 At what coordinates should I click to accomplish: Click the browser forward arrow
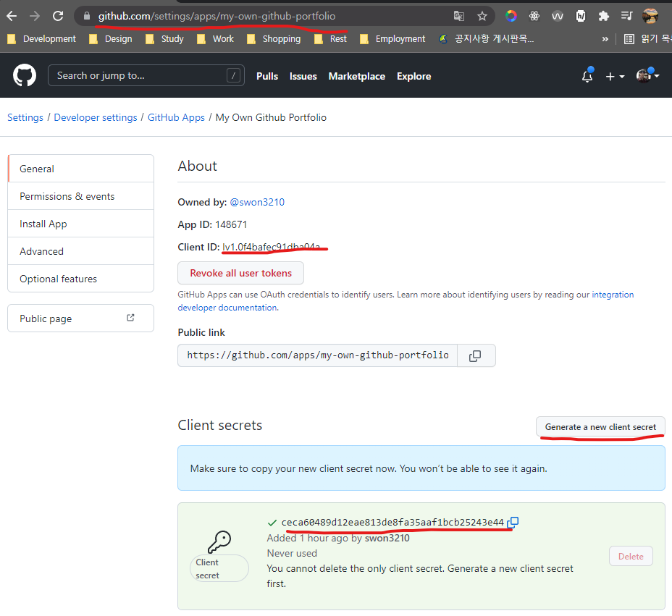pyautogui.click(x=35, y=16)
